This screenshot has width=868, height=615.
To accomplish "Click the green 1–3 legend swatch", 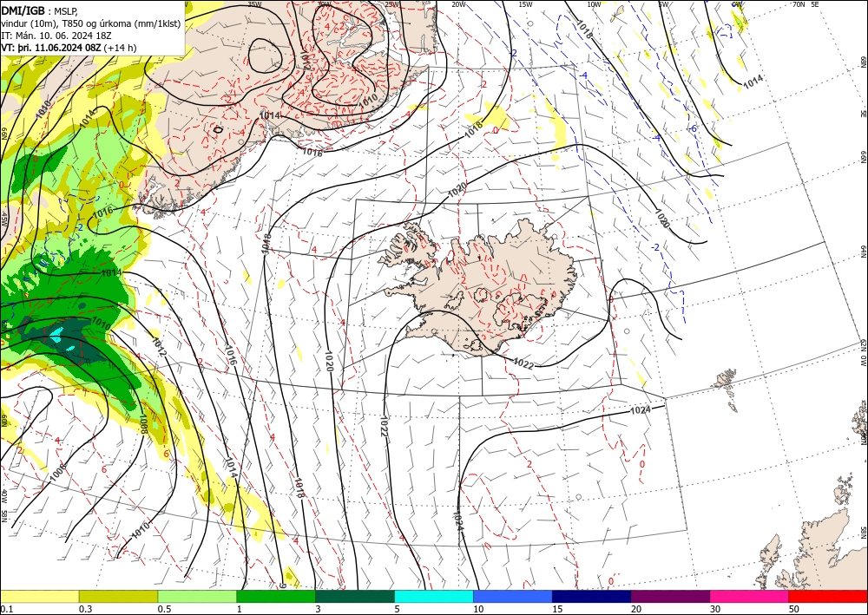I will 276,597.
